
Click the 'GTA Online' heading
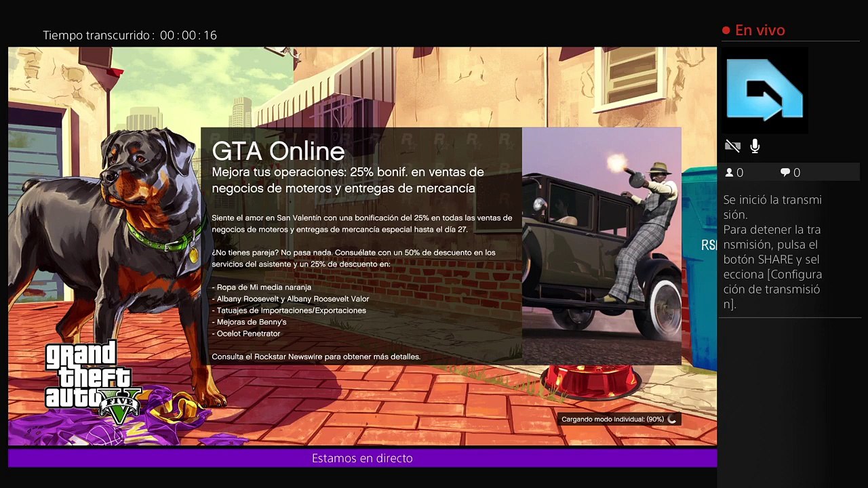278,151
